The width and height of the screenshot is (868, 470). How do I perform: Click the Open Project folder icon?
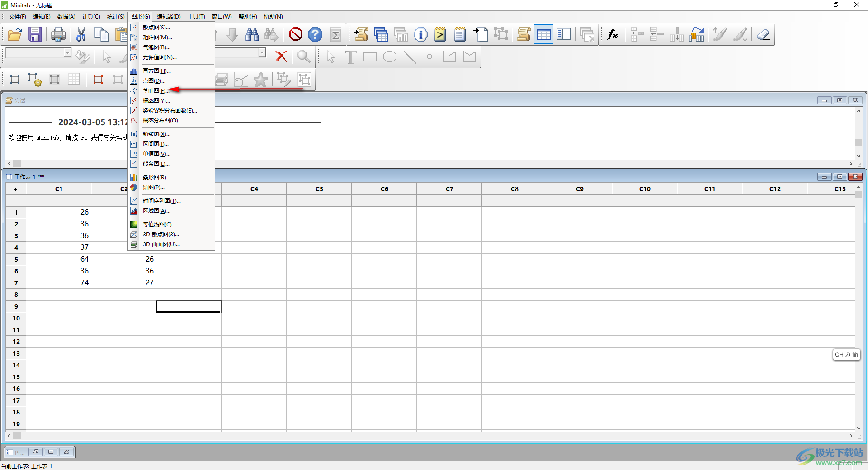[15, 34]
